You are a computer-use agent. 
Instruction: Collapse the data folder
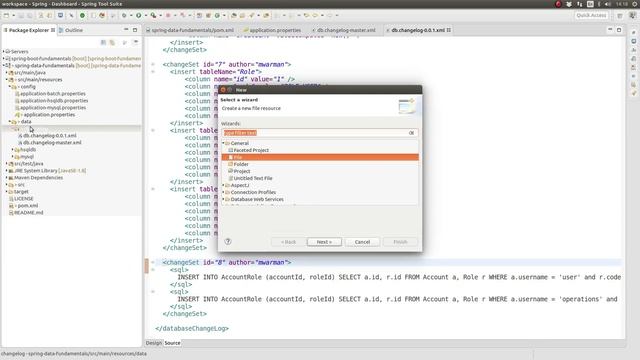pyautogui.click(x=10, y=122)
